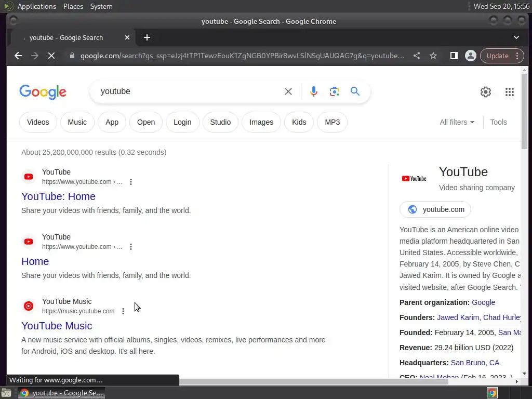This screenshot has width=532, height=399.
Task: Click YouTube logo in knowledge panel
Action: click(414, 179)
